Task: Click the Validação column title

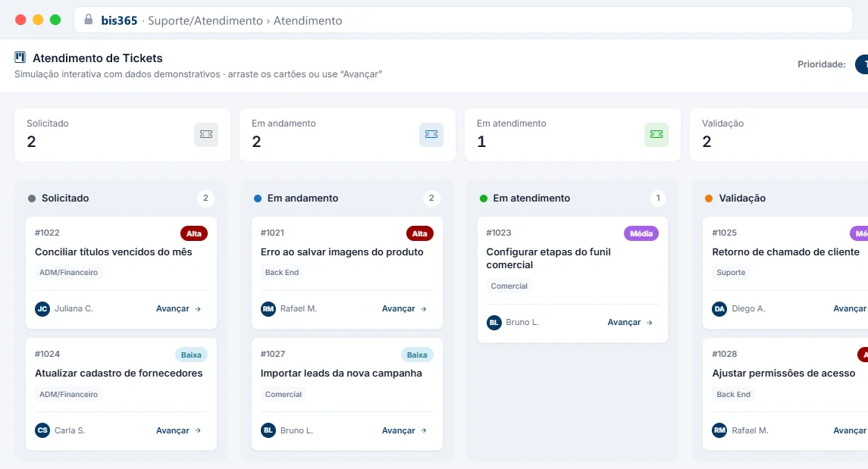Action: pyautogui.click(x=742, y=198)
